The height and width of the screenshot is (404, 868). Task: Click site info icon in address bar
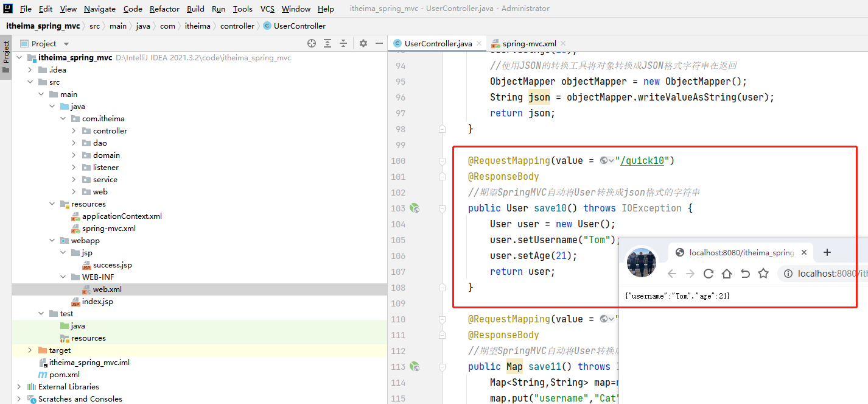click(x=788, y=274)
